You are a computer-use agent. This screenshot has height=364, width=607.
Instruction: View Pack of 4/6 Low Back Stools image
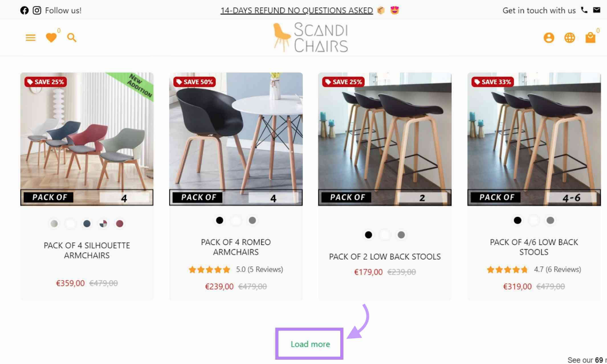534,139
